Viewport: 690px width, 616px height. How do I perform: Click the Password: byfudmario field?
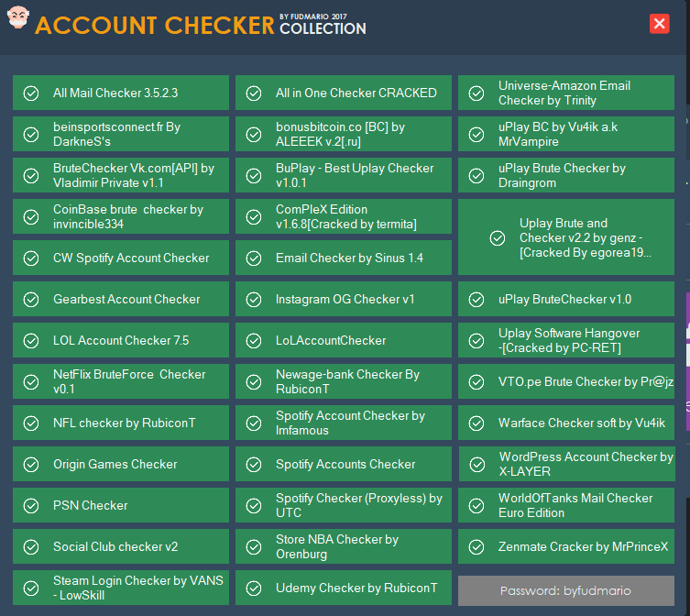pos(566,591)
